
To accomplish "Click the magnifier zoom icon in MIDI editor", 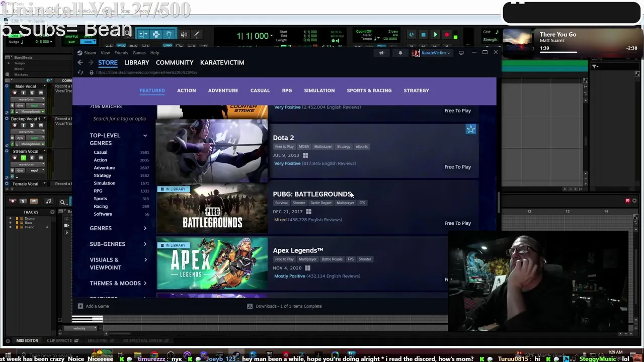I will coord(63,202).
